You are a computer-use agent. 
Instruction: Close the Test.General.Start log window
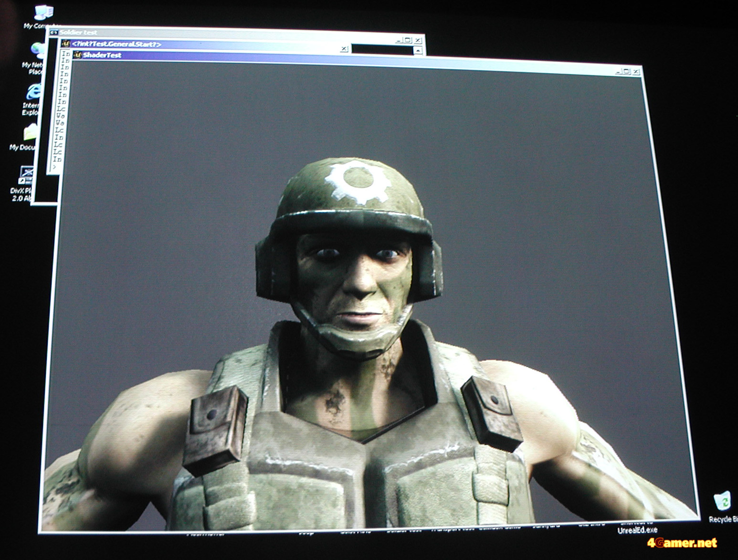coord(344,49)
